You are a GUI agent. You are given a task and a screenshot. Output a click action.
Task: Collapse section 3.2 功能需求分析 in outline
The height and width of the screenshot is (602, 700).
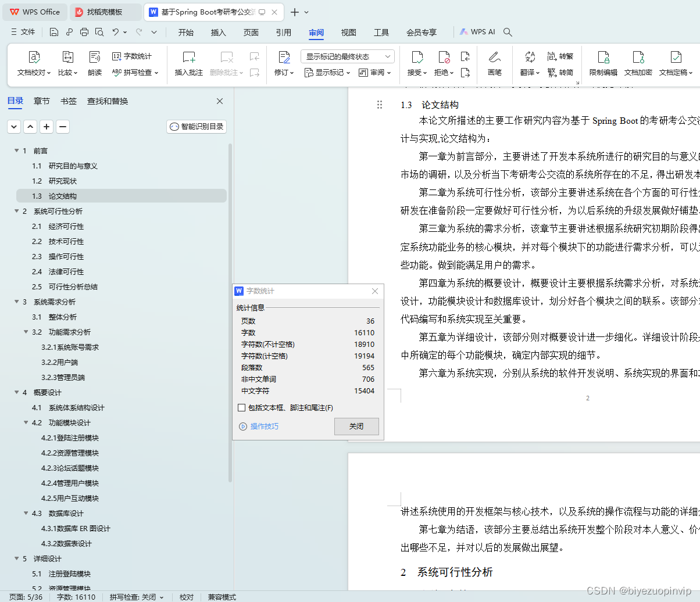pyautogui.click(x=26, y=332)
